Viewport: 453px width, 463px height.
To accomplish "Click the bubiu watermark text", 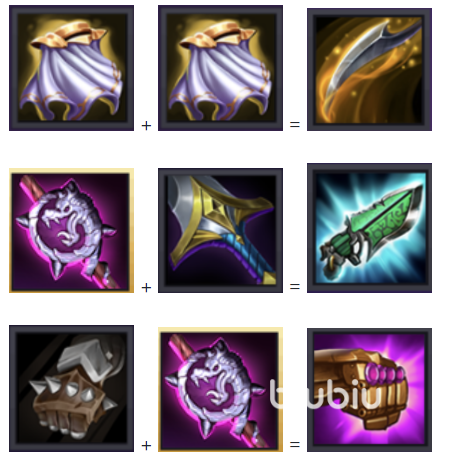I will coord(325,394).
